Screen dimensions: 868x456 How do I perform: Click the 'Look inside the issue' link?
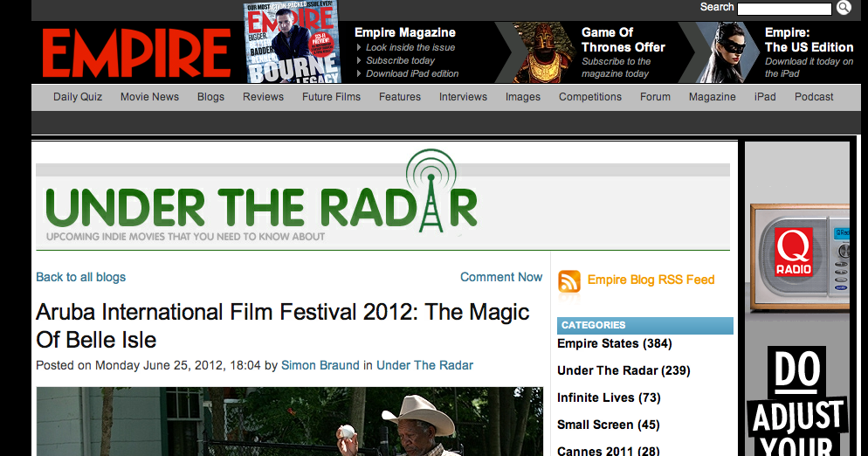pyautogui.click(x=410, y=48)
